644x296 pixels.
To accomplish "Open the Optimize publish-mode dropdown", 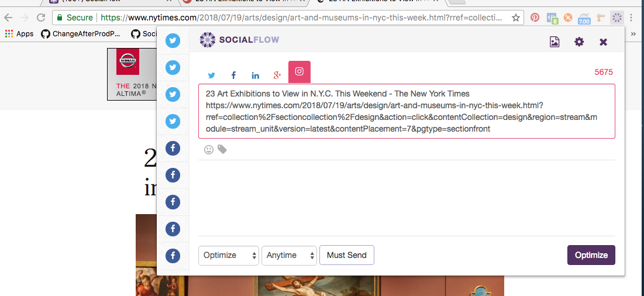I will [x=229, y=256].
